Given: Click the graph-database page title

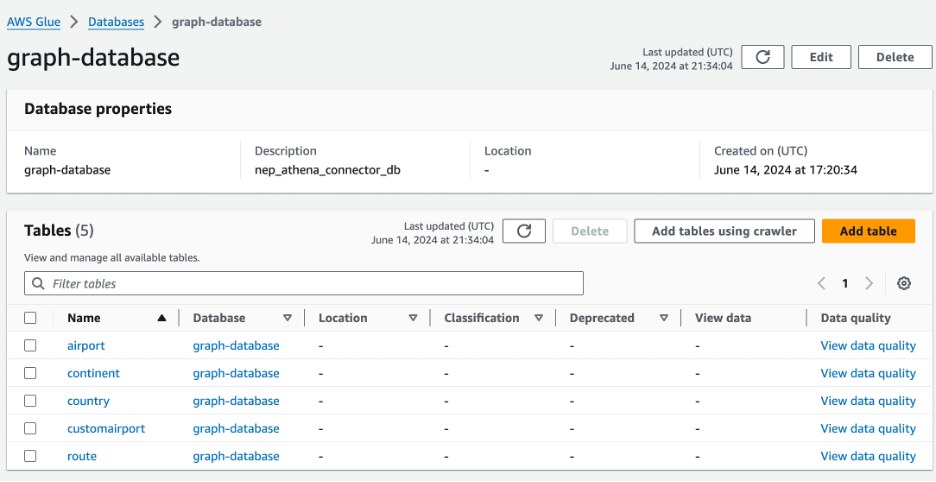Looking at the screenshot, I should pos(93,58).
